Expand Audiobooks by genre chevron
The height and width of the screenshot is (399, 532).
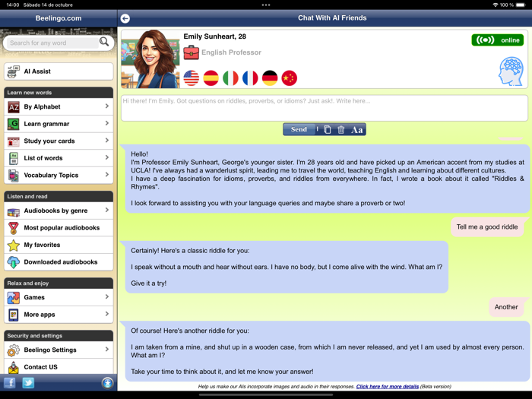(107, 210)
